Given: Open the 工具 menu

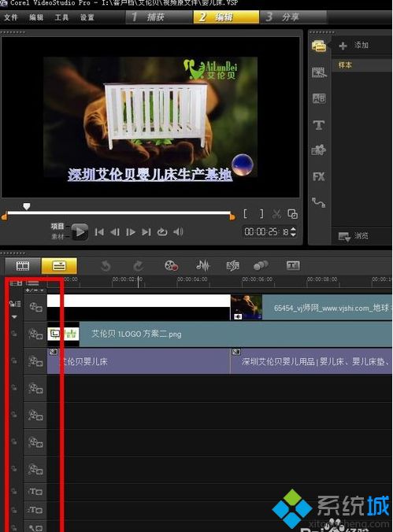Looking at the screenshot, I should pos(61,17).
